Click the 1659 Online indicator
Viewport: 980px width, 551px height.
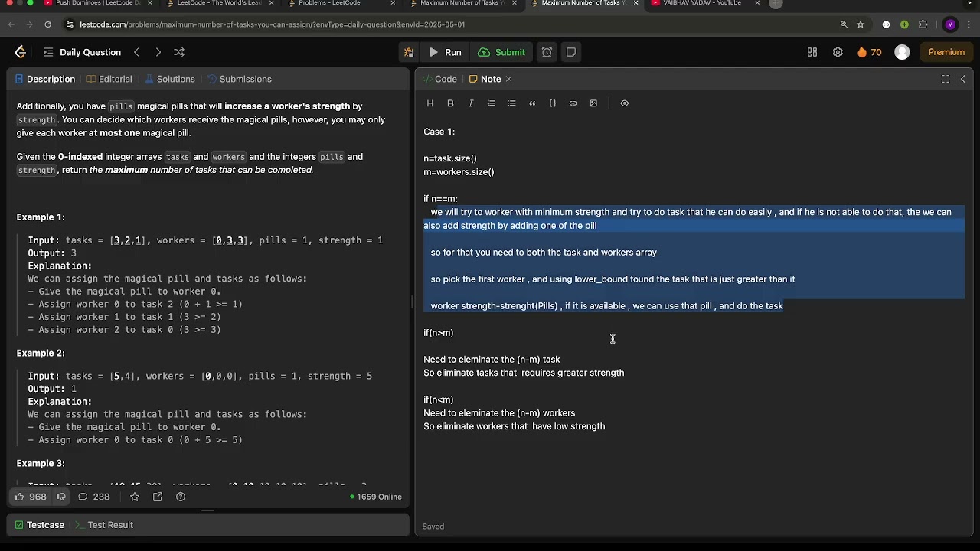(376, 497)
